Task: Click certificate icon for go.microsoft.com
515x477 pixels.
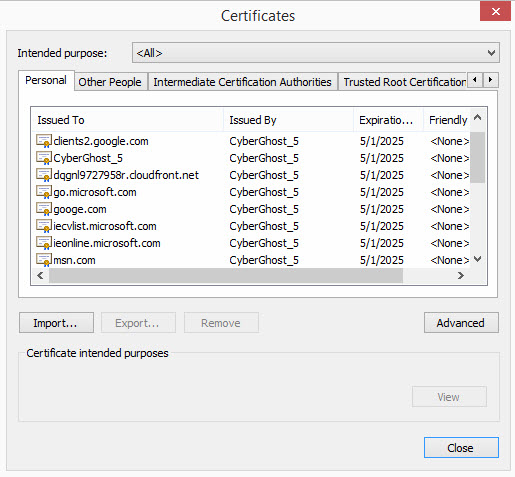Action: 44,192
